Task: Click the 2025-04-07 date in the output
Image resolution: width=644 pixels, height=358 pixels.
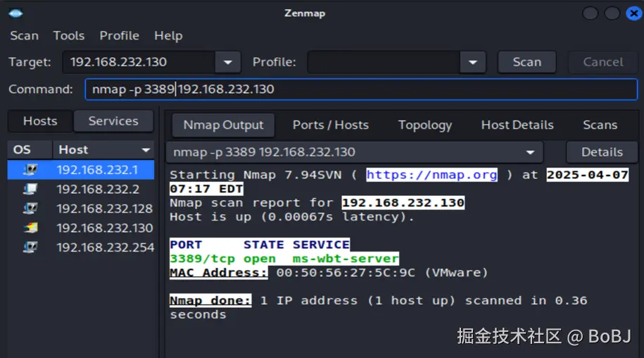Action: [x=587, y=175]
